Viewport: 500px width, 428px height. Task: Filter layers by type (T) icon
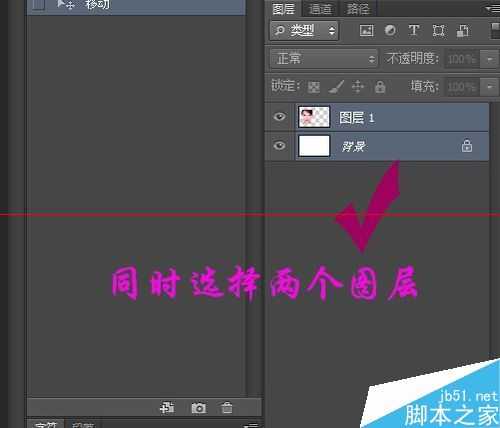pos(414,30)
